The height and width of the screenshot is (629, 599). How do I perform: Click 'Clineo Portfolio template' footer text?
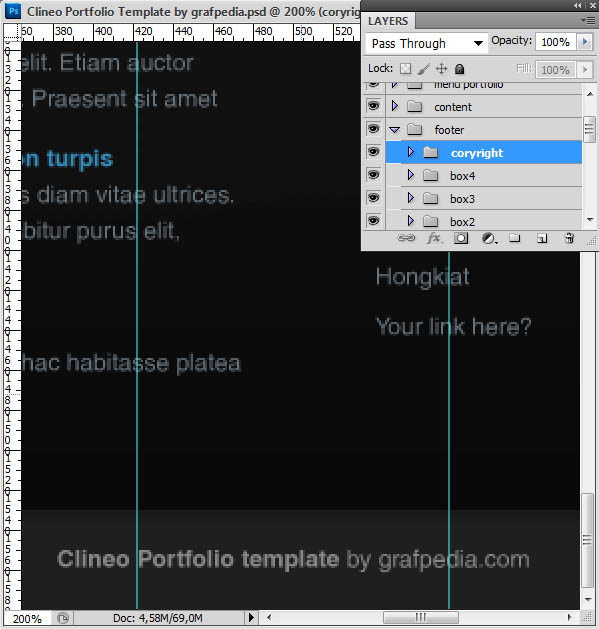[x=198, y=559]
